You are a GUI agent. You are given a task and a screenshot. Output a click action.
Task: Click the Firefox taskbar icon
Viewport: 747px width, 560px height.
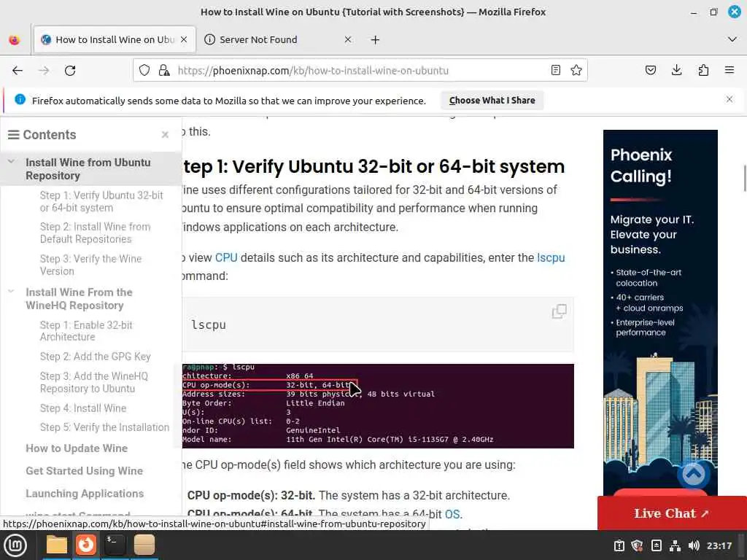[x=86, y=545]
